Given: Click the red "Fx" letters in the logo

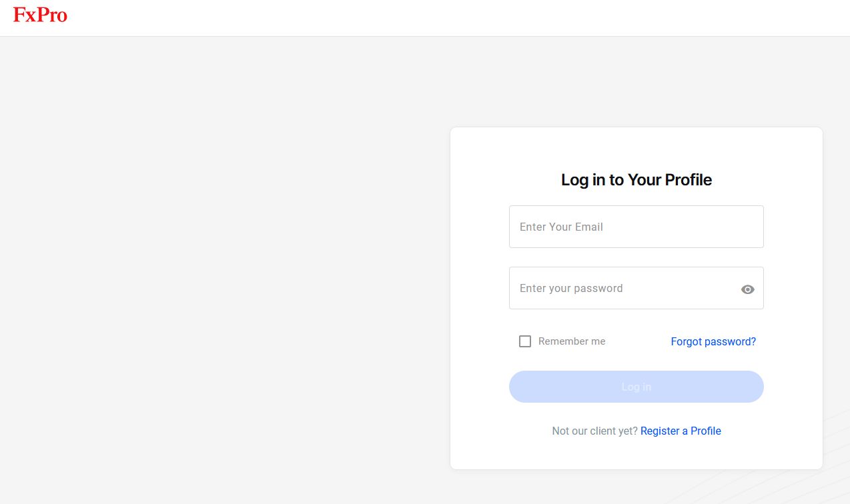Looking at the screenshot, I should (23, 15).
